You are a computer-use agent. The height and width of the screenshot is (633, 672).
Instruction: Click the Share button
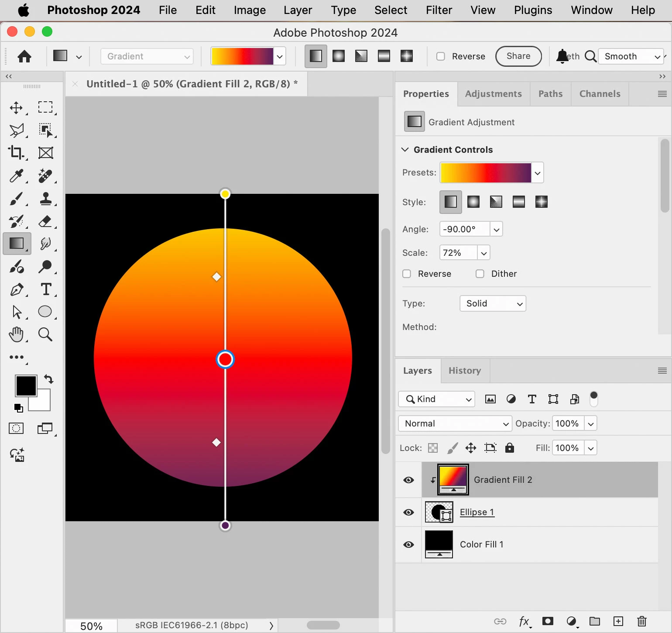coord(518,56)
